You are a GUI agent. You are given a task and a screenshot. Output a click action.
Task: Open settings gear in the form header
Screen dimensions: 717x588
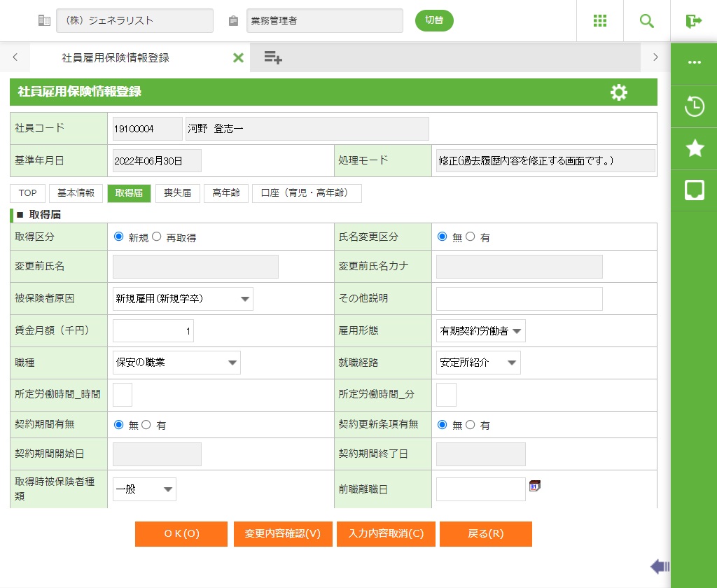(618, 92)
